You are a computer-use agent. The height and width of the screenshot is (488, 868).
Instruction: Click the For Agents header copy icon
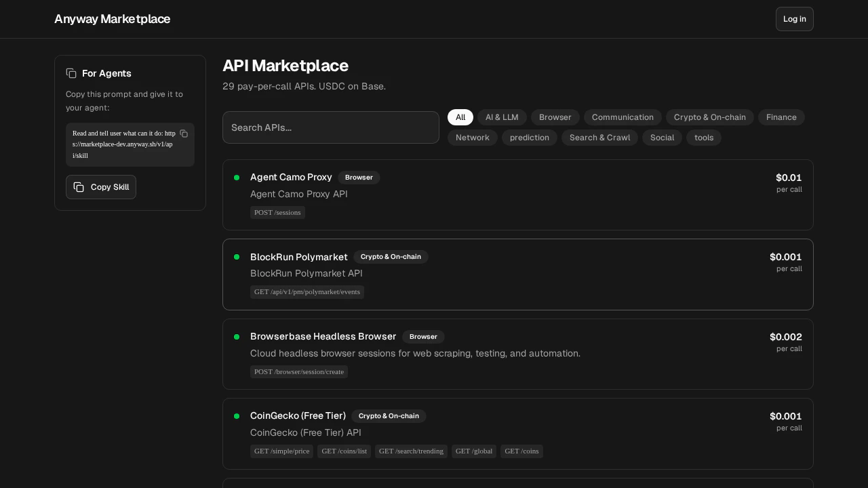pos(71,73)
